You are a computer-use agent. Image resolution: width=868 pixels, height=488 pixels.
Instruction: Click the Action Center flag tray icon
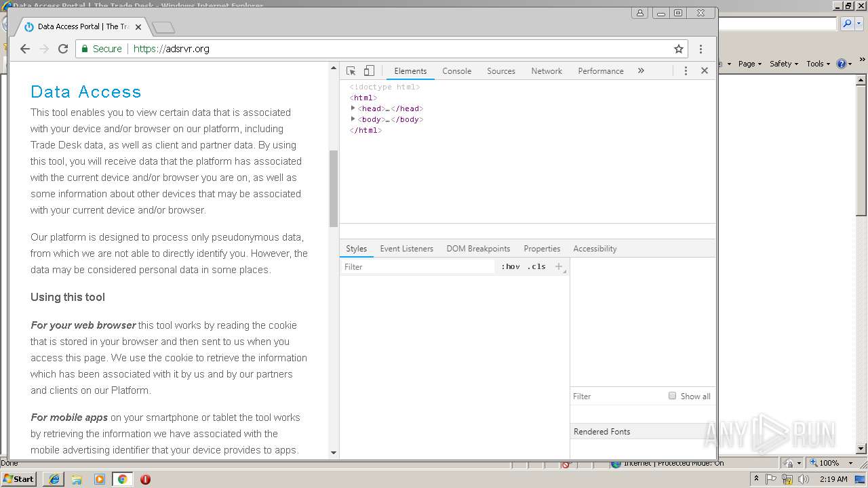771,479
